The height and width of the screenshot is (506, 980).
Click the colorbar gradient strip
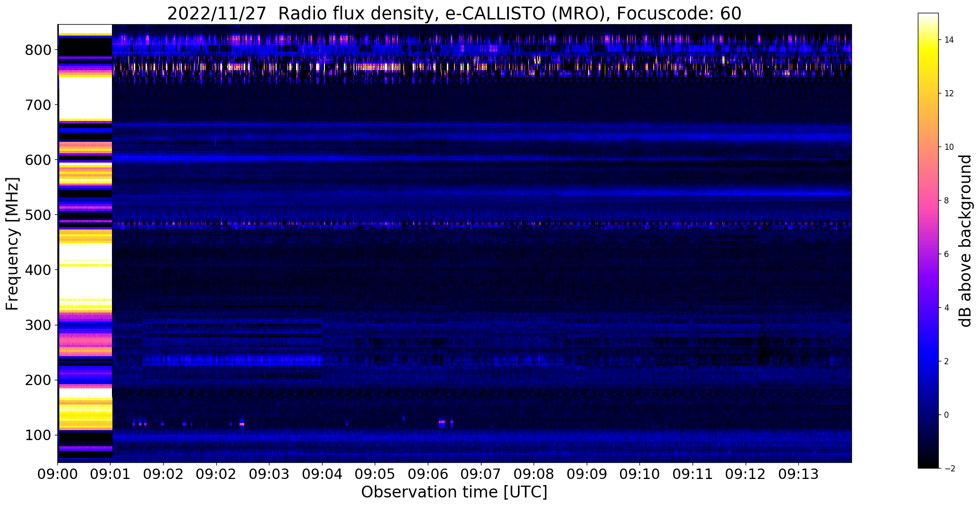coord(928,240)
